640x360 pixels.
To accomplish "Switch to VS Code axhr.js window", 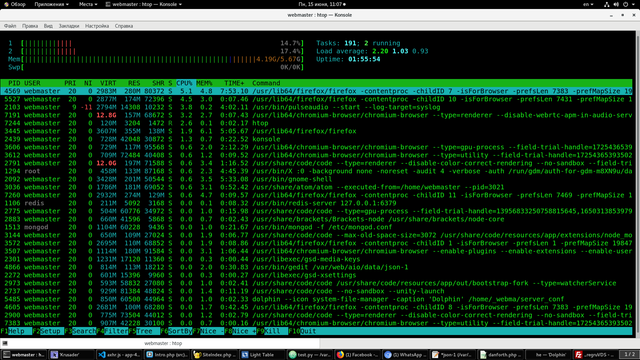I will tap(119, 355).
